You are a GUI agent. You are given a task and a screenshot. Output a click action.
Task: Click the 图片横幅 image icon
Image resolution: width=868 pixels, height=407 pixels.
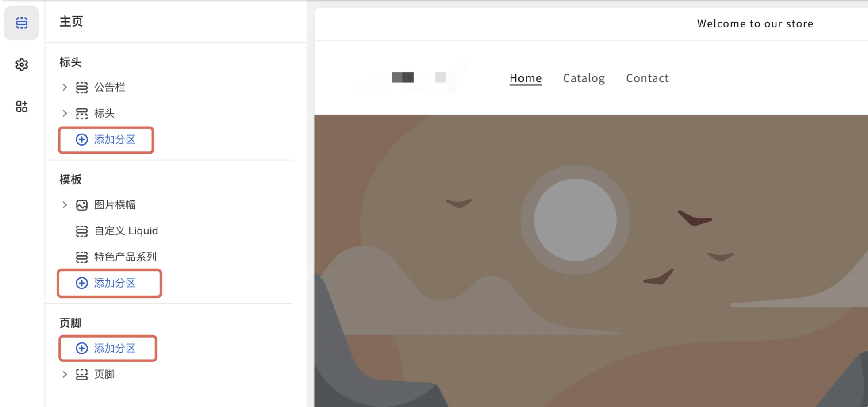coord(82,205)
